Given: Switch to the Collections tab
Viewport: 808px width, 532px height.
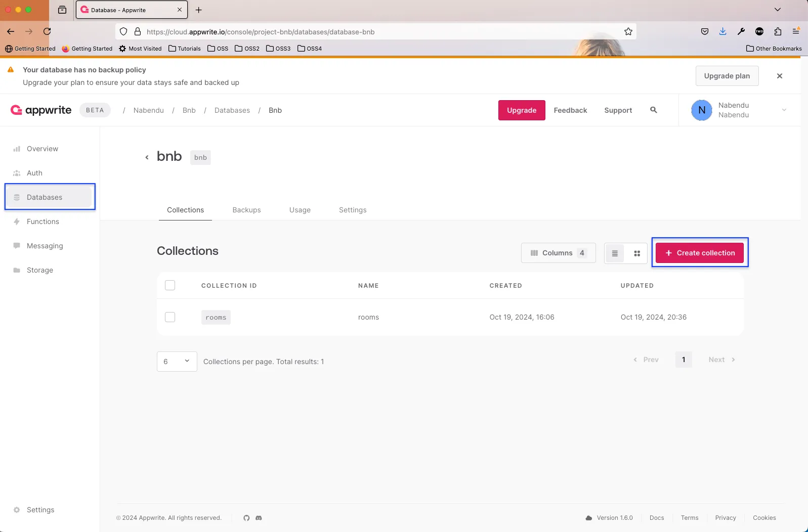Looking at the screenshot, I should point(185,210).
